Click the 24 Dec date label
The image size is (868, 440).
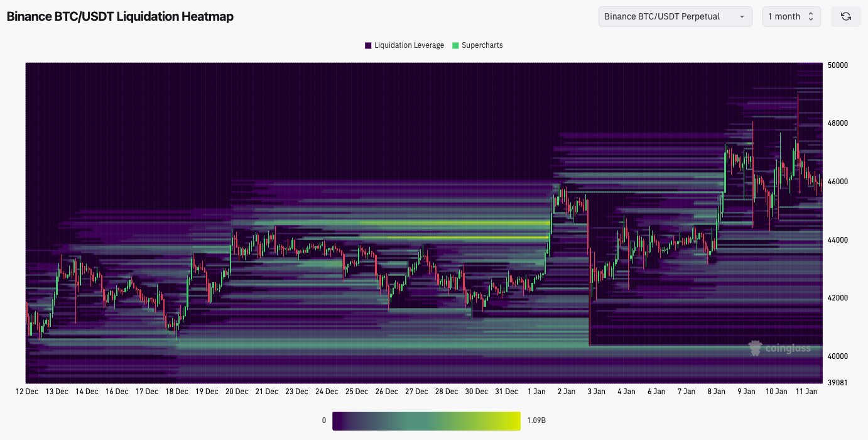327,392
